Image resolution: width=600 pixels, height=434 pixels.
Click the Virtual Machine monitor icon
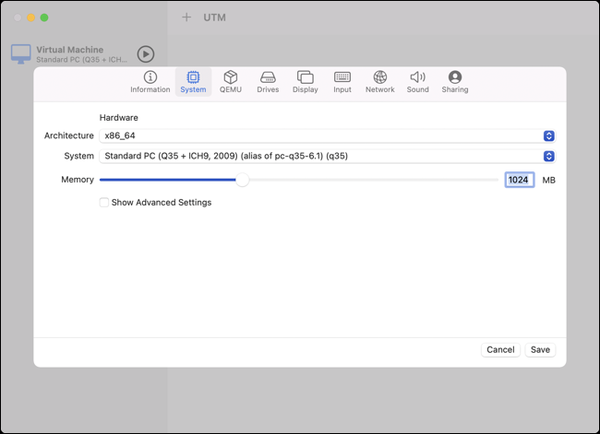point(22,54)
